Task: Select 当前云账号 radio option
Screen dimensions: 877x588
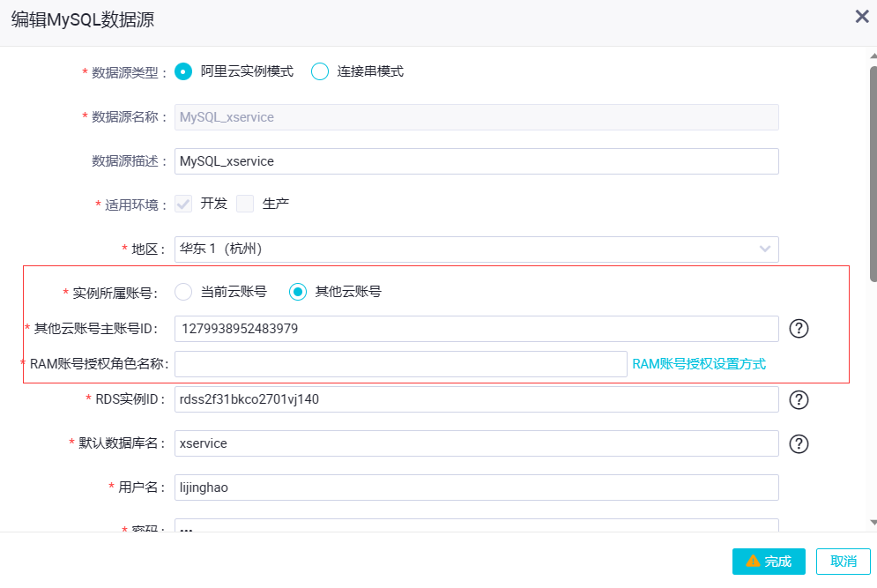Action: 183,292
